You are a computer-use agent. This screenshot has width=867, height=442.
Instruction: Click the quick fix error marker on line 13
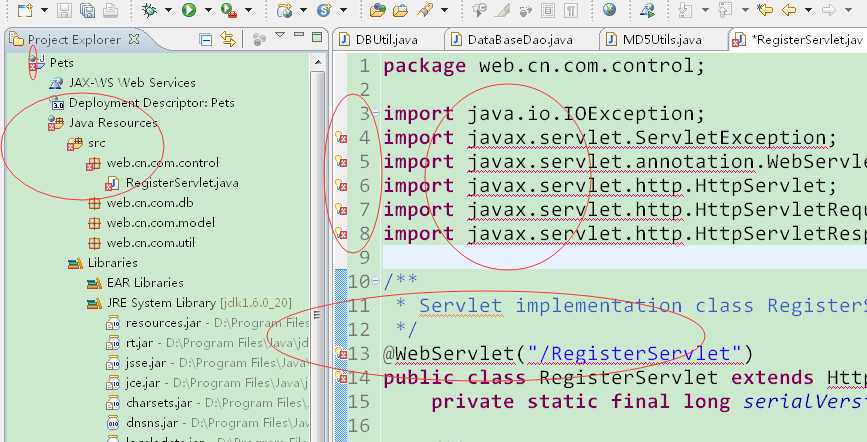pos(341,353)
